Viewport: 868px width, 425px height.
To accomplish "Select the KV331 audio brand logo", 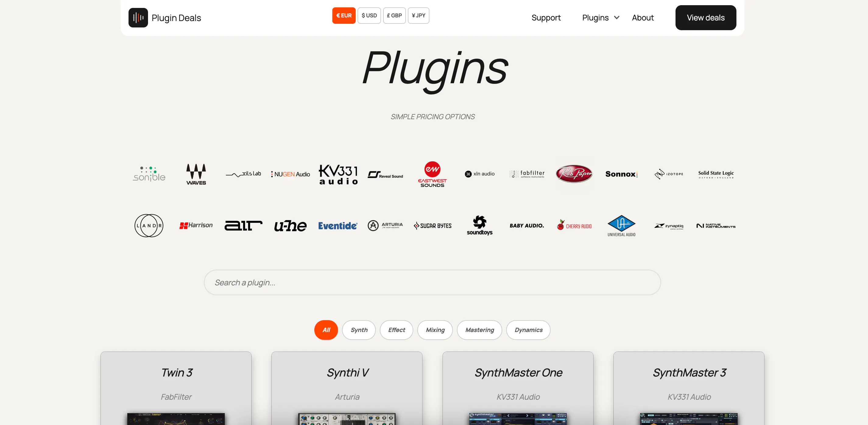I will pyautogui.click(x=338, y=174).
